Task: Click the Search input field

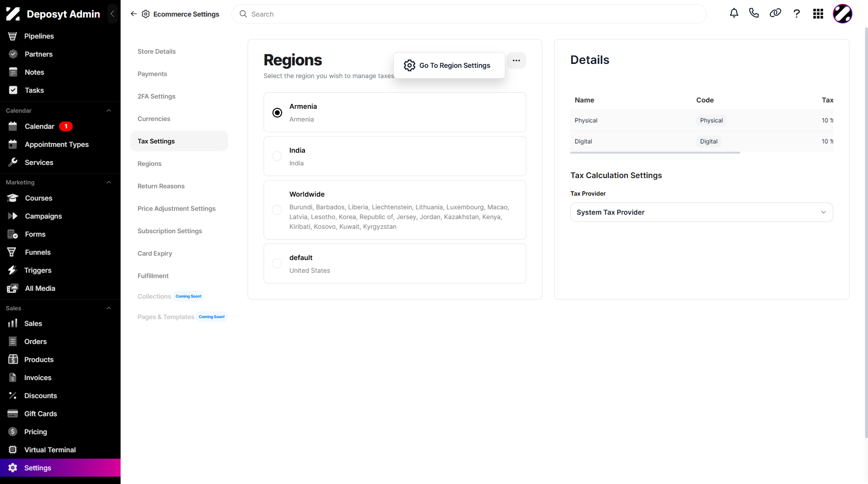Action: pyautogui.click(x=469, y=14)
